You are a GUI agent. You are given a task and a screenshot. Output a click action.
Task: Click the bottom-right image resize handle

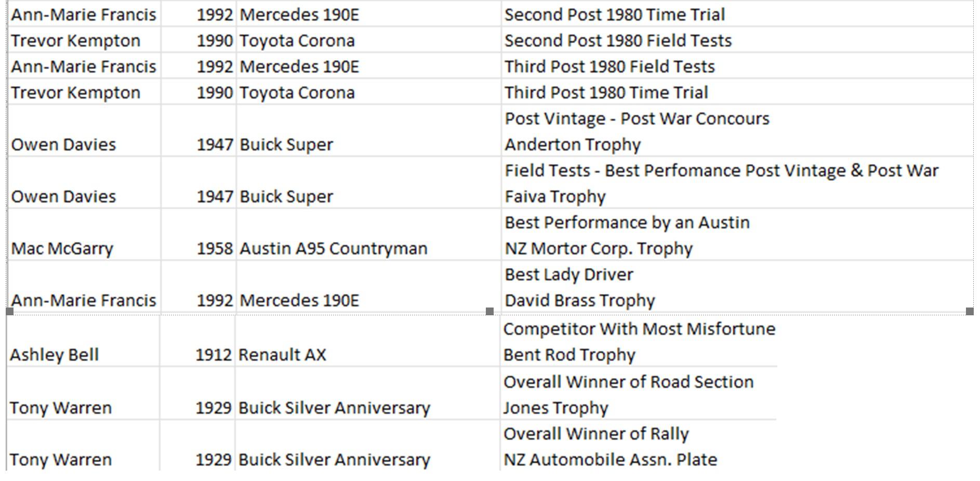[x=969, y=311]
